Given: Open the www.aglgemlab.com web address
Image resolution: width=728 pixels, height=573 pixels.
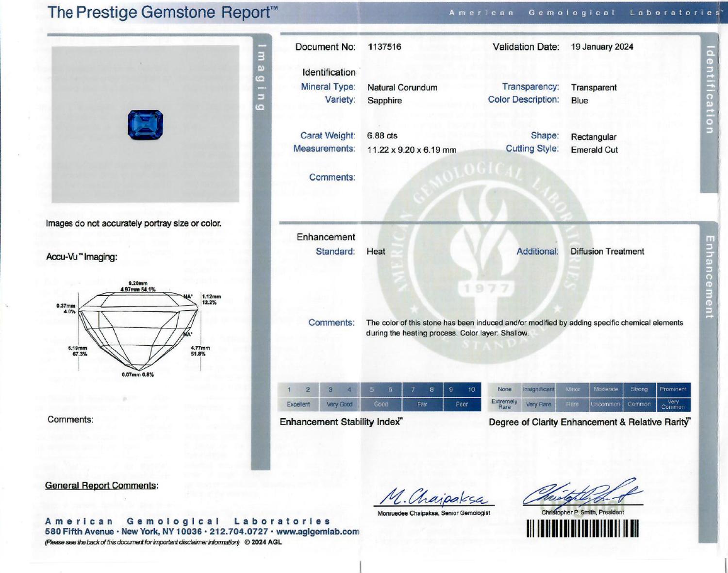Looking at the screenshot, I should click(317, 532).
